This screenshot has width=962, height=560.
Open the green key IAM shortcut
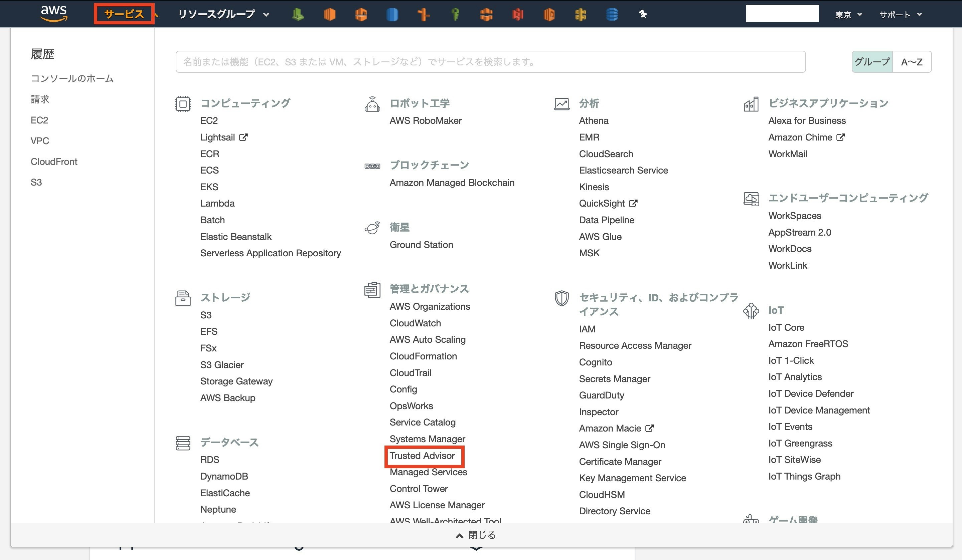click(455, 14)
